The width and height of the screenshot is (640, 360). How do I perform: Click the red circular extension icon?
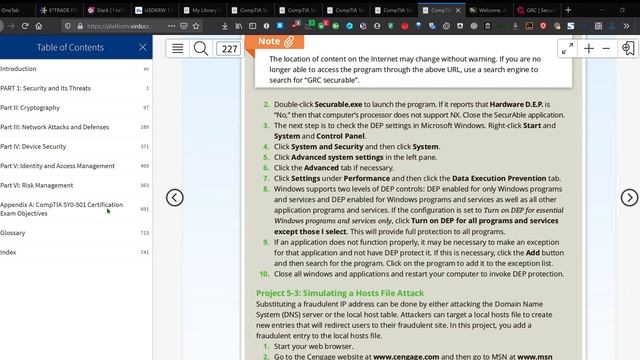[x=404, y=26]
